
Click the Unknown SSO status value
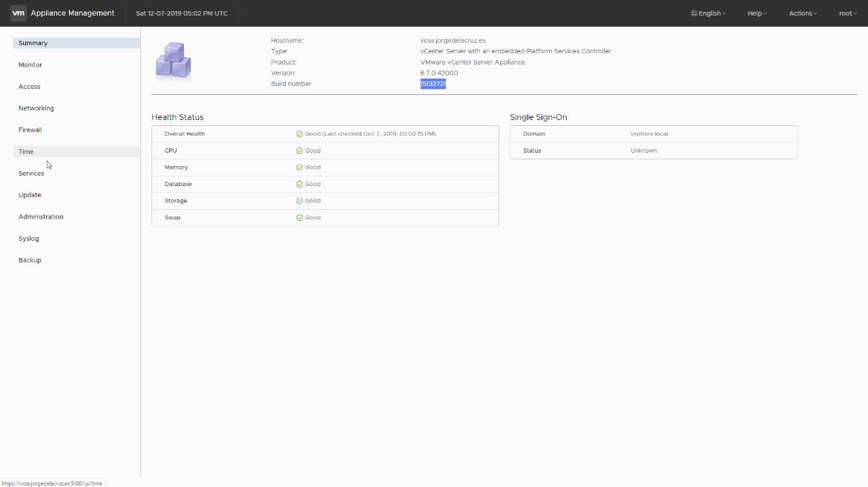(x=643, y=150)
